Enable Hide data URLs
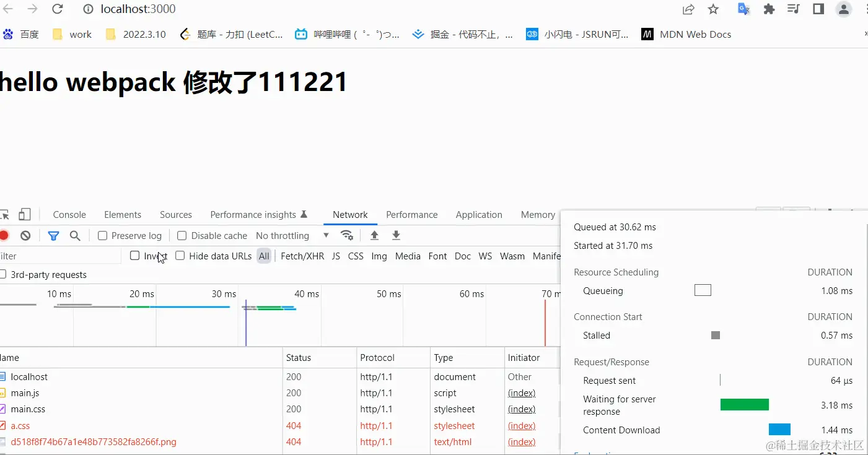Viewport: 868px width, 455px height. pyautogui.click(x=180, y=256)
